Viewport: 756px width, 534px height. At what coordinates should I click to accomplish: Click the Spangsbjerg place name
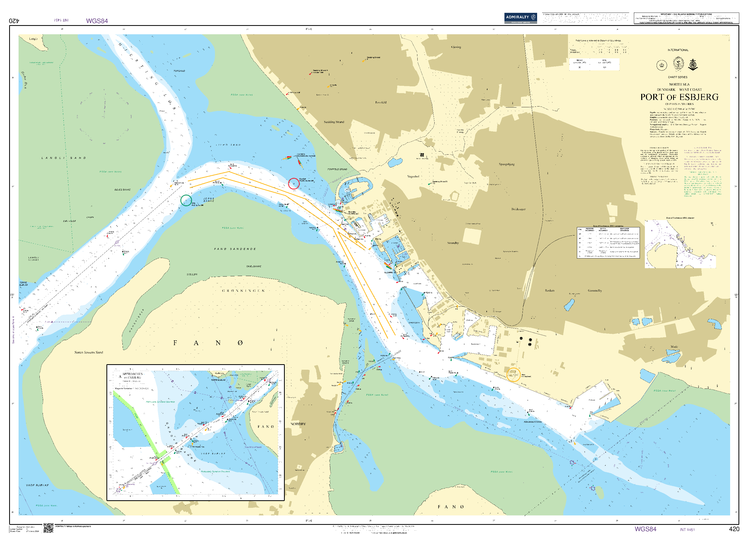click(x=507, y=164)
